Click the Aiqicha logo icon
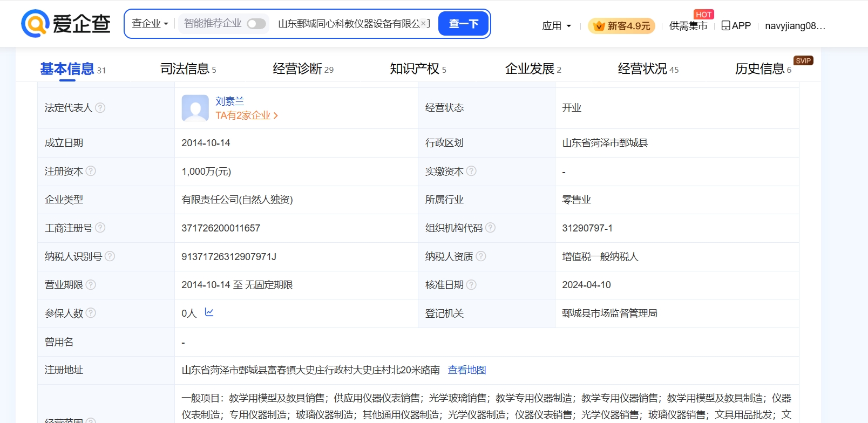The width and height of the screenshot is (868, 423). [x=35, y=24]
